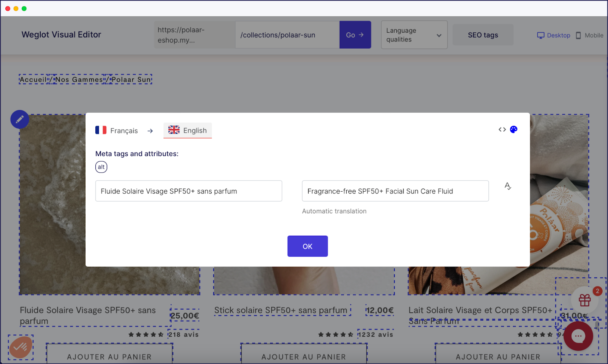The width and height of the screenshot is (608, 364).
Task: Click the Accueil breadcrumb link
Action: [33, 80]
